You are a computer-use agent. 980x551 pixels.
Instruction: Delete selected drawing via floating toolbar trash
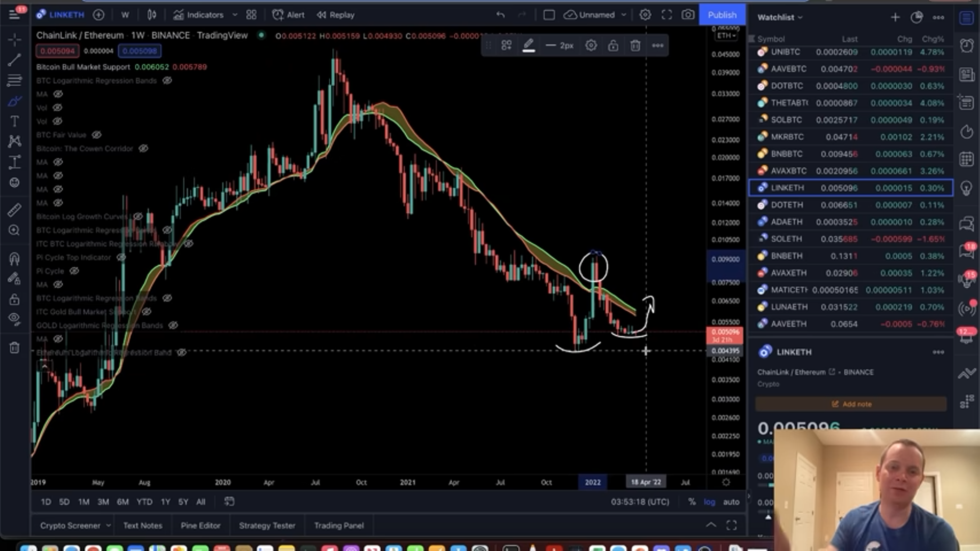635,45
